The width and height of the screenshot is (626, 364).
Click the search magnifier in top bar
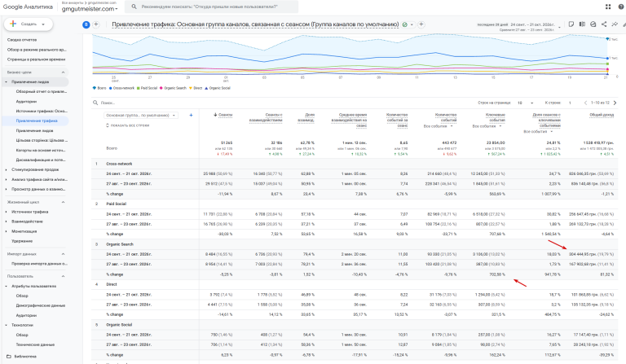[134, 7]
